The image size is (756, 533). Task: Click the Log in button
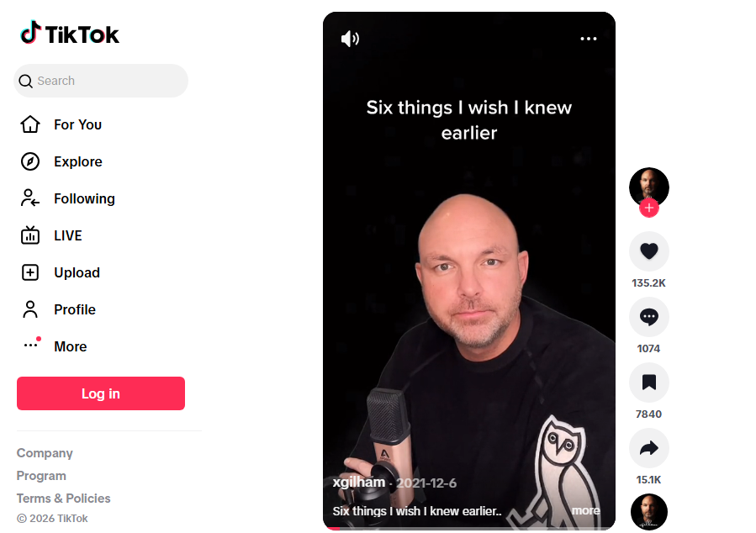tap(101, 393)
